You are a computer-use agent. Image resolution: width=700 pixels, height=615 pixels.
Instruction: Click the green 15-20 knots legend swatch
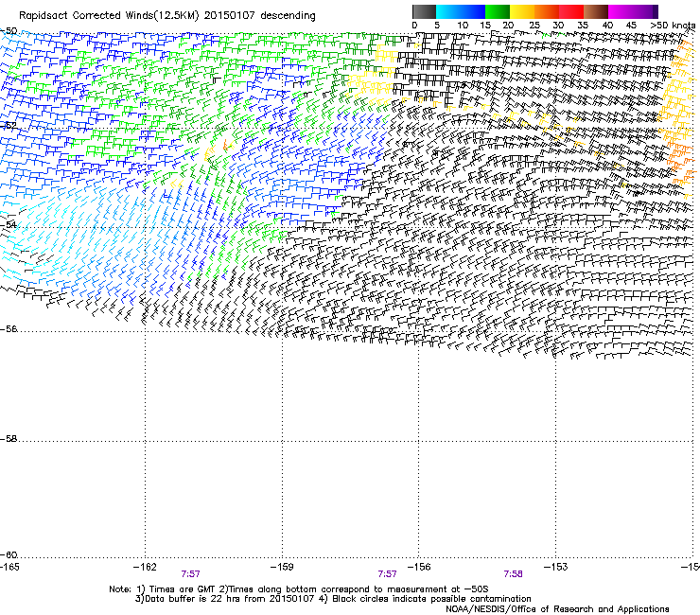coord(498,11)
